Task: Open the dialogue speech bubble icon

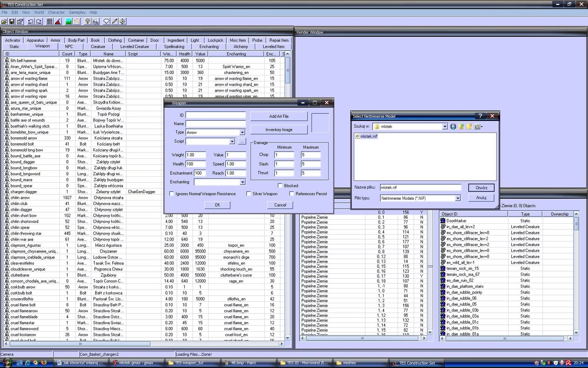Action: (106, 22)
